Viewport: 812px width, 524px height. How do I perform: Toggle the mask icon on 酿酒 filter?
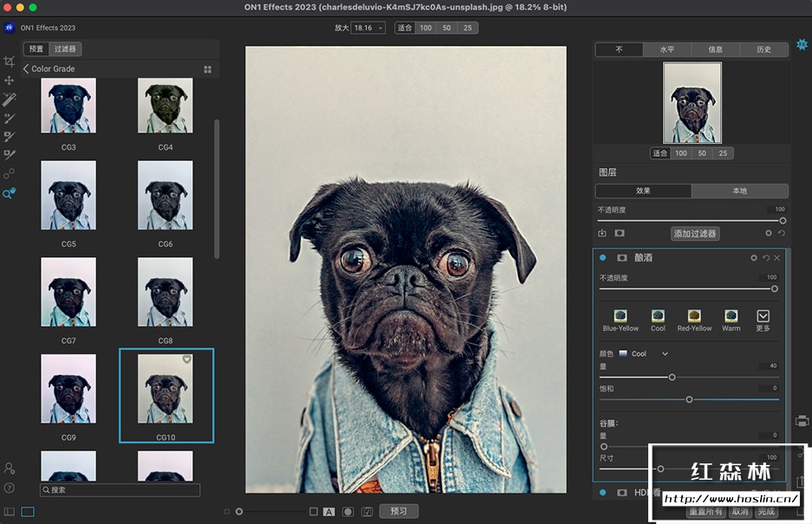click(621, 258)
